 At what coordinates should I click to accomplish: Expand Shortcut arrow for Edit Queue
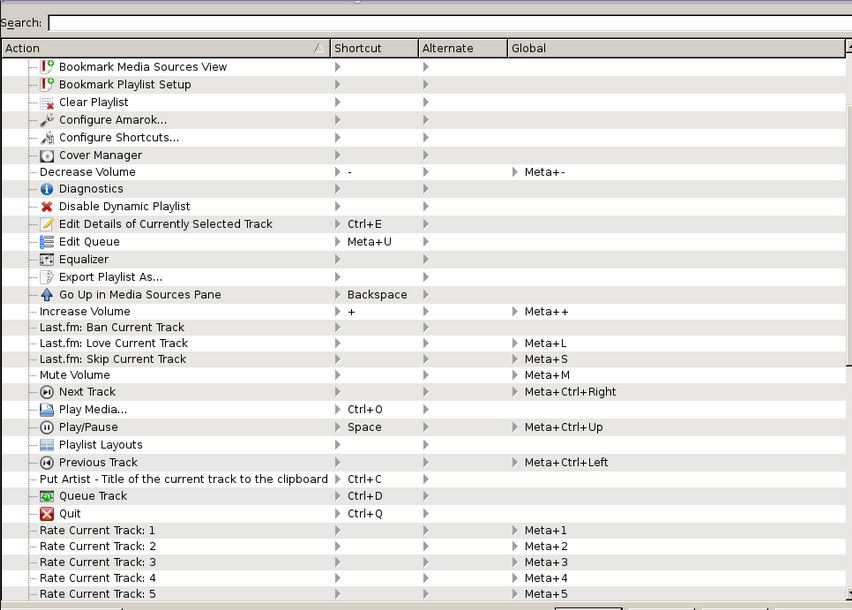[x=337, y=242]
